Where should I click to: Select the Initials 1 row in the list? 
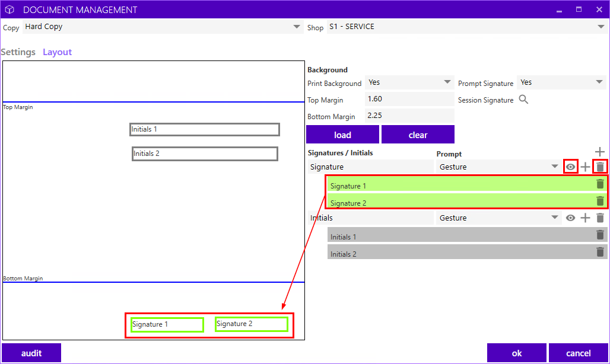tap(467, 235)
